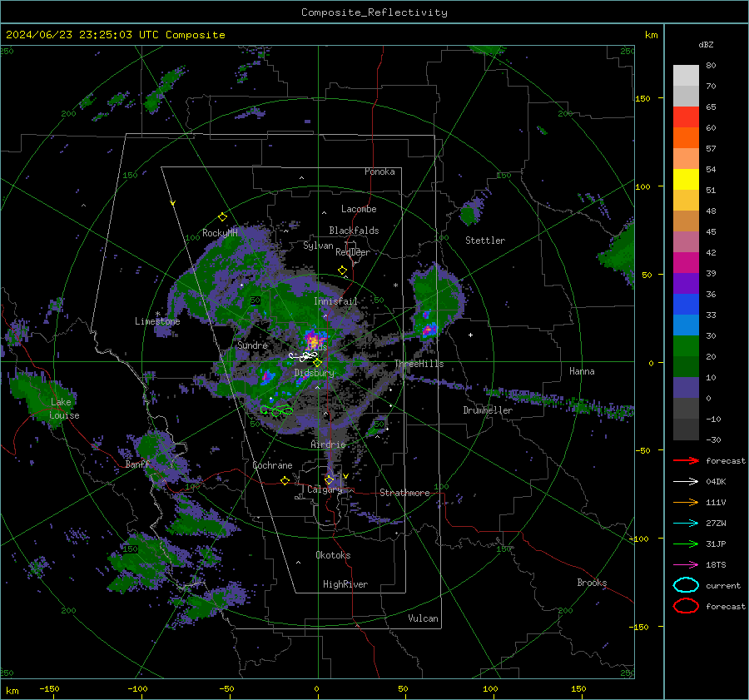Select the bright green 20-30 dBZ legend swatch
This screenshot has width=749, height=700.
[x=686, y=346]
